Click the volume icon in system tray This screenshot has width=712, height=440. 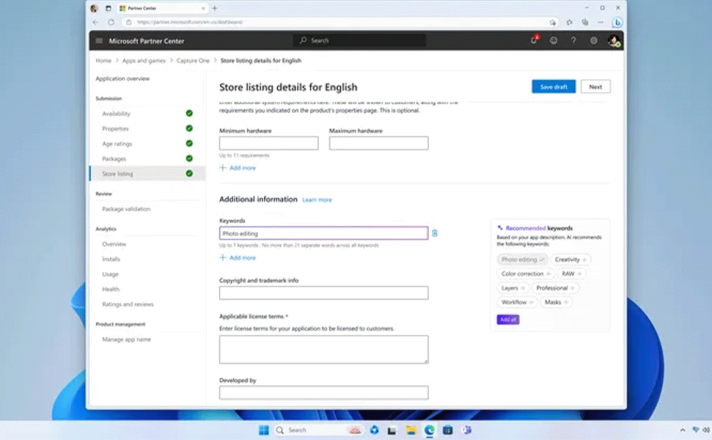(707, 430)
